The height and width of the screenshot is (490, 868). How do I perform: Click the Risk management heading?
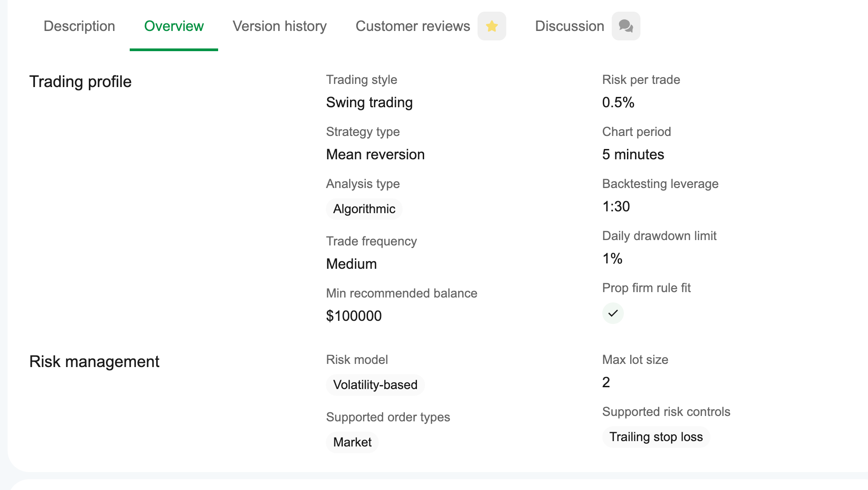click(x=94, y=362)
